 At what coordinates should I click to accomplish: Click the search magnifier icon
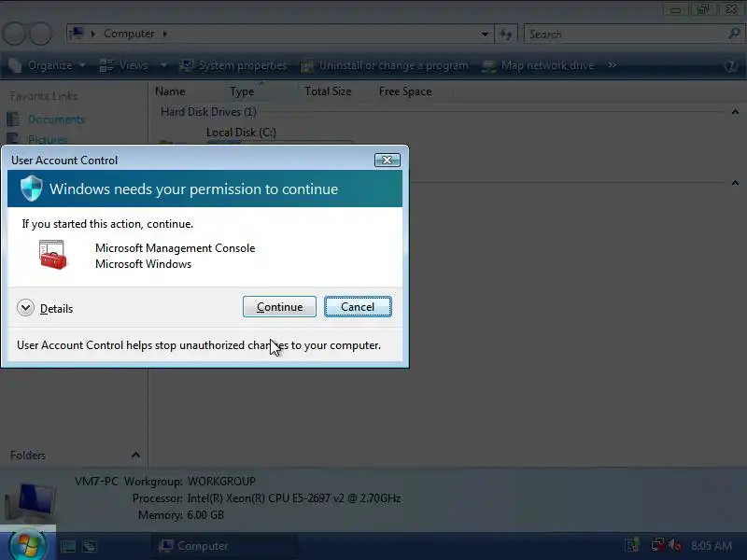tap(734, 34)
